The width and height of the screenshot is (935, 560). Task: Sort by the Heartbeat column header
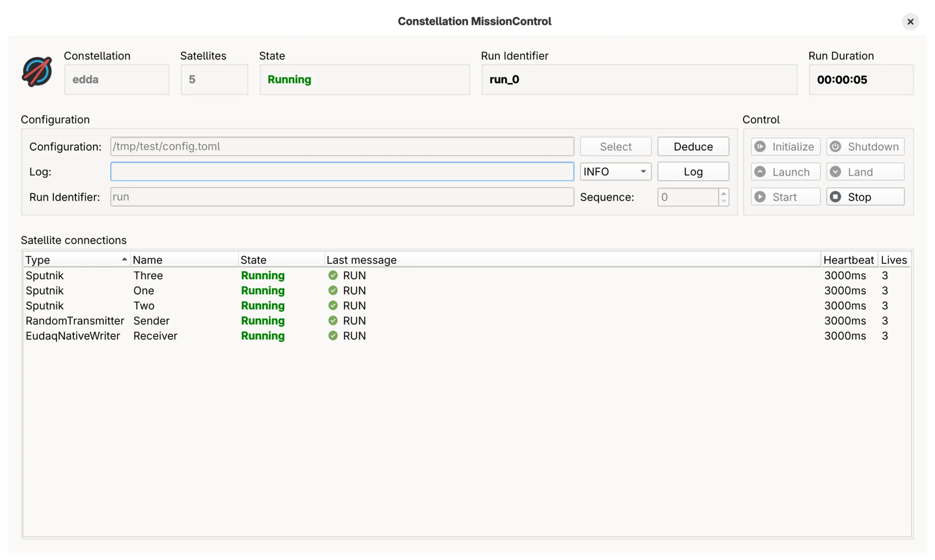(849, 260)
